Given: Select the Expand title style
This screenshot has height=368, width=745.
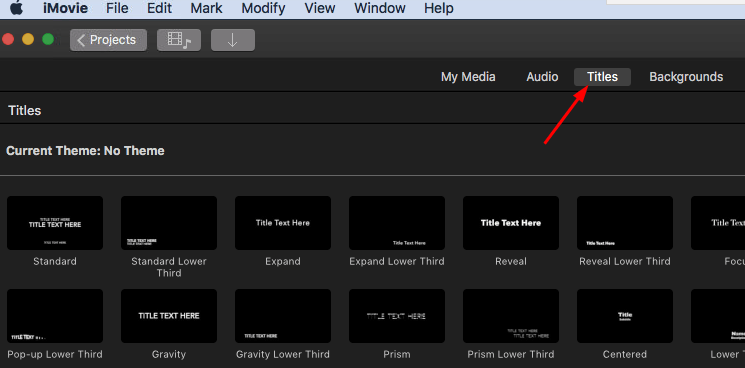Looking at the screenshot, I should pos(283,223).
